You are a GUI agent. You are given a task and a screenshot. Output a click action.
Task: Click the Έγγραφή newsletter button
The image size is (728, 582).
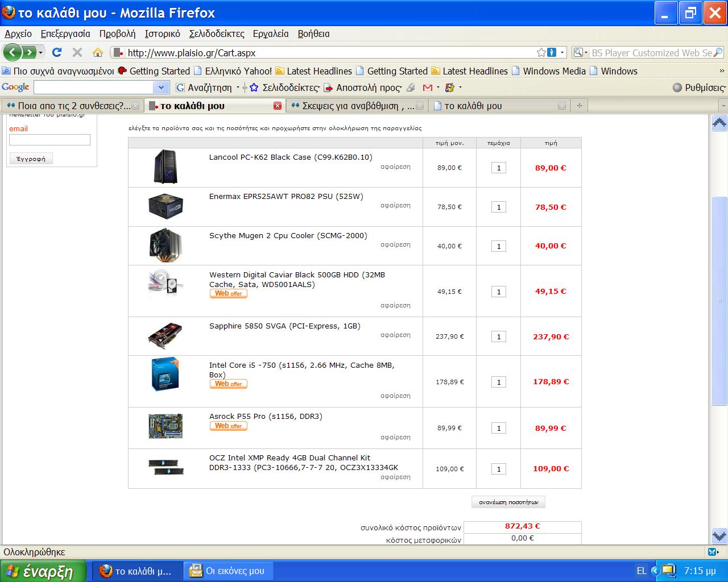[x=31, y=159]
